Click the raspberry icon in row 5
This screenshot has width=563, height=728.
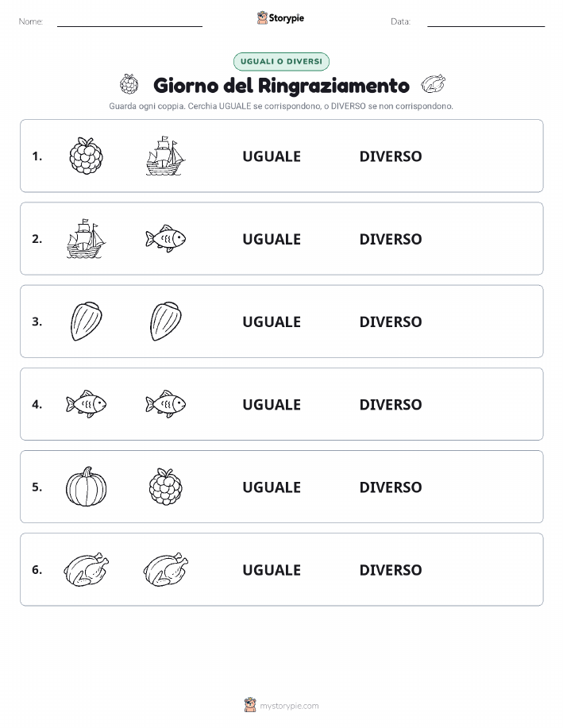tap(165, 487)
